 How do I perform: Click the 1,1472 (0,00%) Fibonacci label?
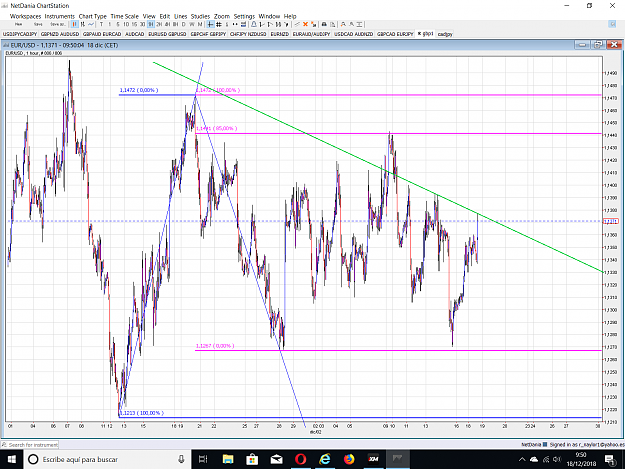pyautogui.click(x=139, y=90)
